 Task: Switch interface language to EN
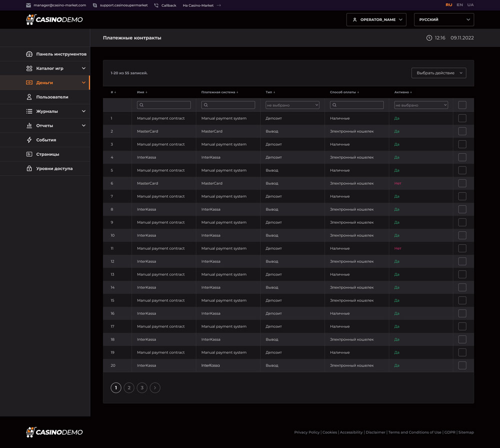[x=459, y=5]
